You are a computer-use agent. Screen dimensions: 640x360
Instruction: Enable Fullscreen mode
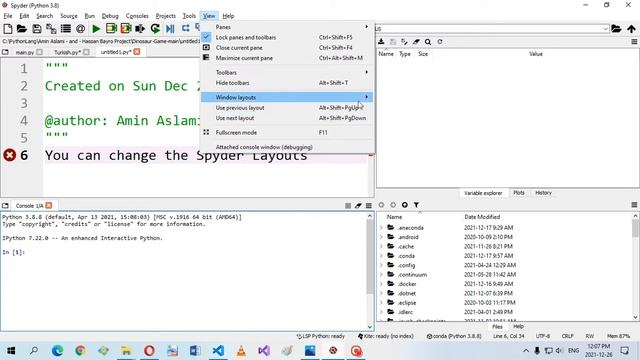[287, 132]
